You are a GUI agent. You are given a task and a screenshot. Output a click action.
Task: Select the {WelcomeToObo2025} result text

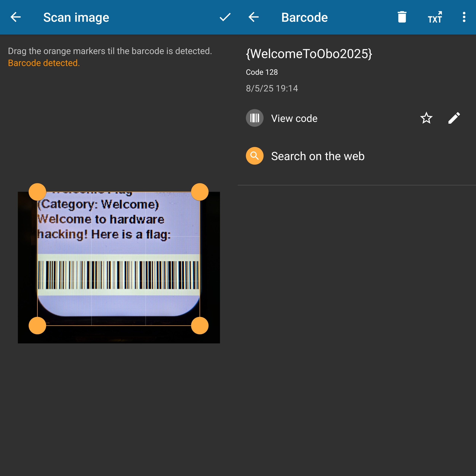309,54
